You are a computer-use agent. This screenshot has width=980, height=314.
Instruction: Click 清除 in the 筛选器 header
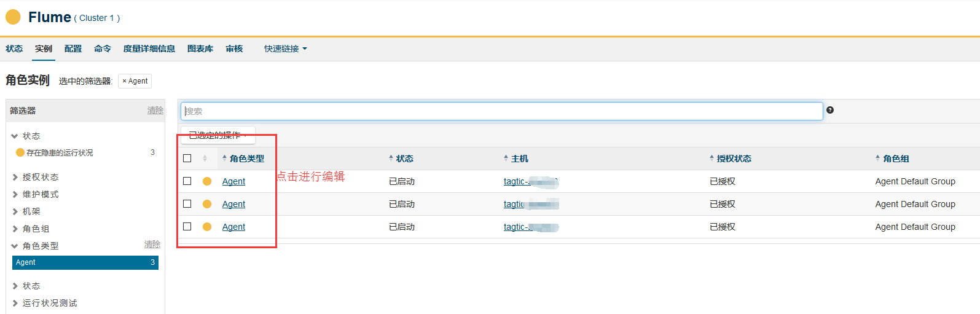click(x=155, y=111)
